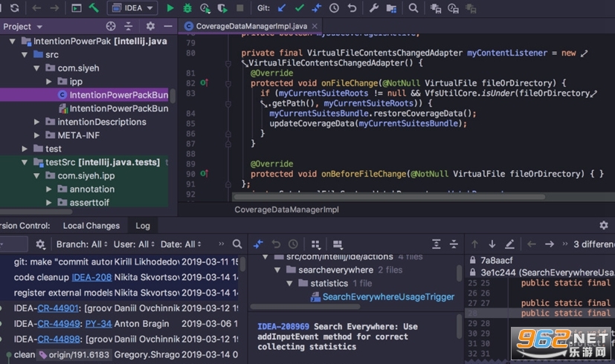Expand the test folder

click(25, 149)
